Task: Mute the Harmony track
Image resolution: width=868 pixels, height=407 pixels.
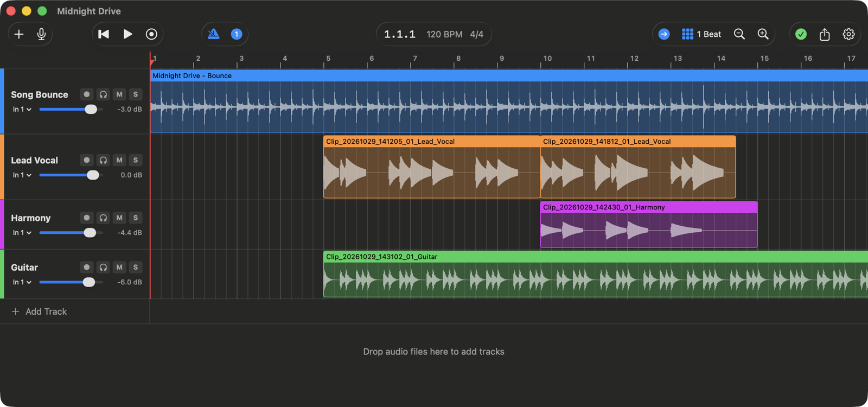Action: 119,218
